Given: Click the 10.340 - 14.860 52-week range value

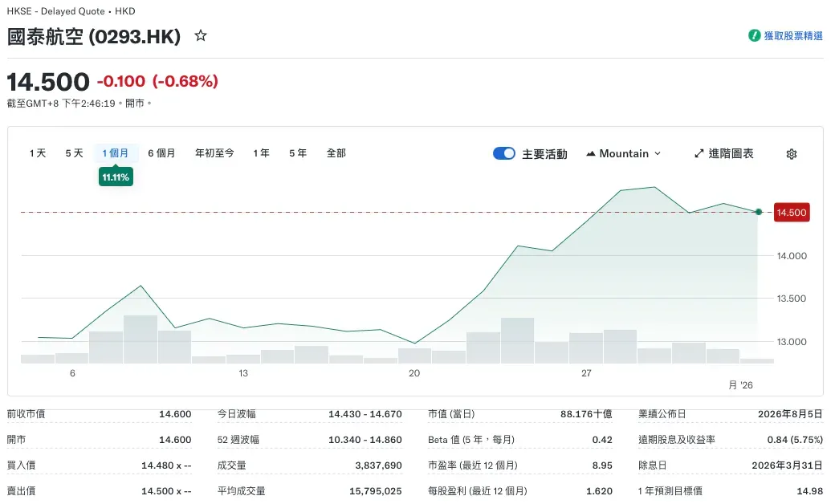Looking at the screenshot, I should click(365, 440).
